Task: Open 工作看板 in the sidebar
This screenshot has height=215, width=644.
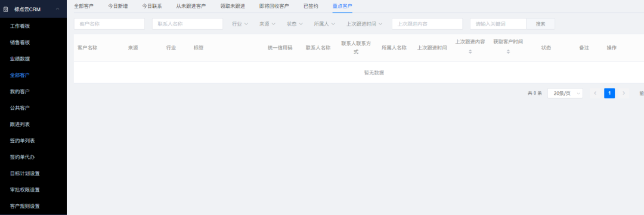Action: click(20, 26)
